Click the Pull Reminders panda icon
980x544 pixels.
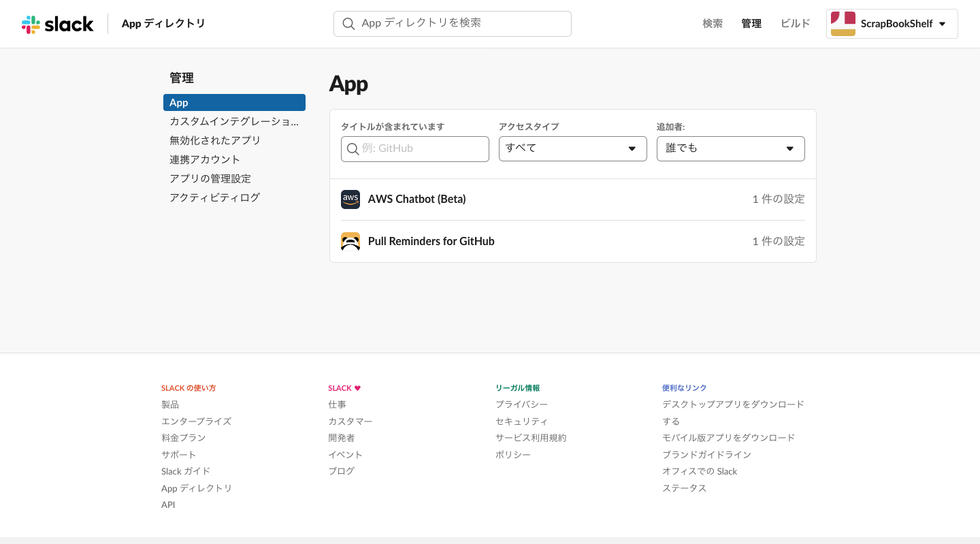coord(350,242)
